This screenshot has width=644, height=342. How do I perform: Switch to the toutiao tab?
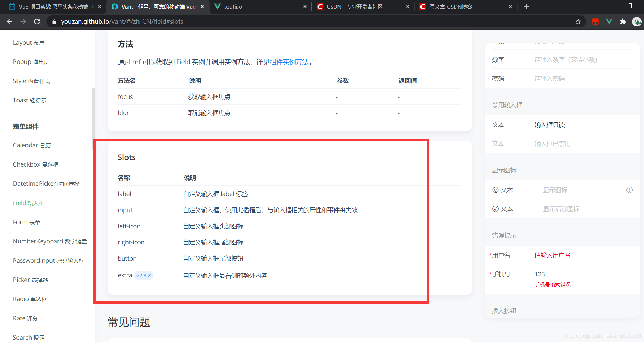233,7
